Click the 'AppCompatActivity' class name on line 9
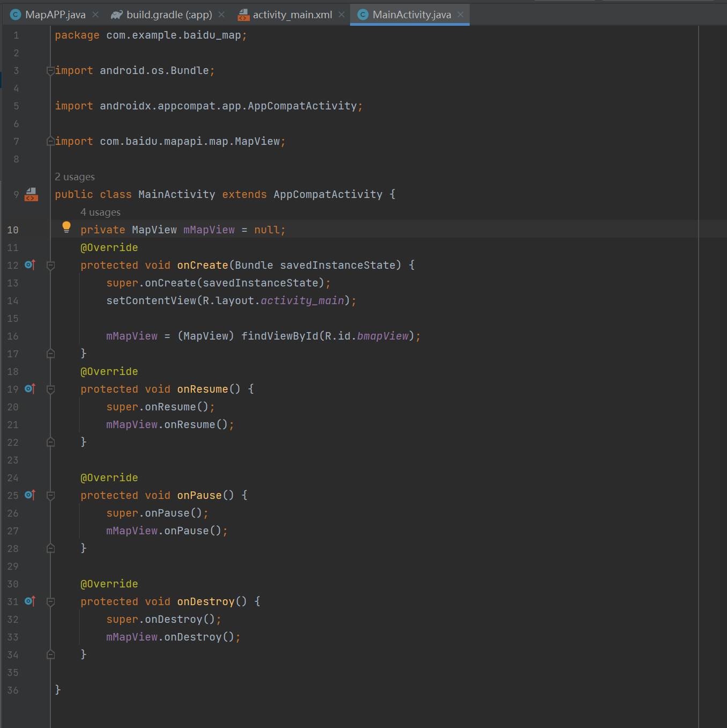The image size is (727, 728). point(328,194)
